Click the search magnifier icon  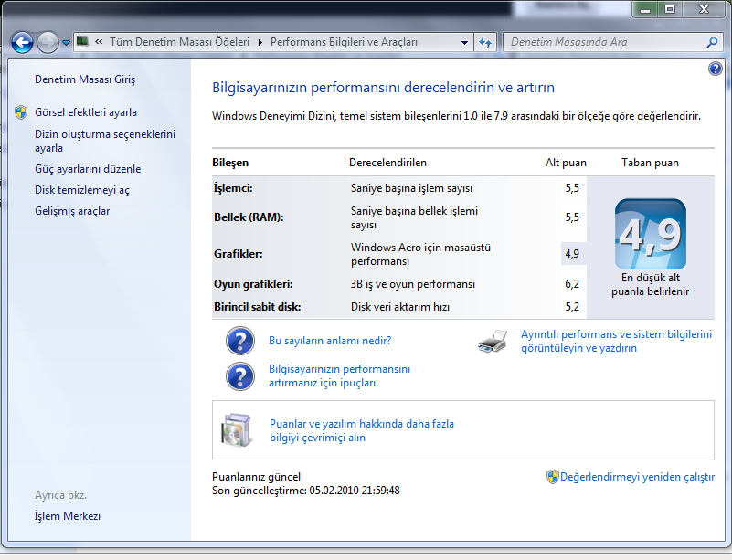point(713,42)
